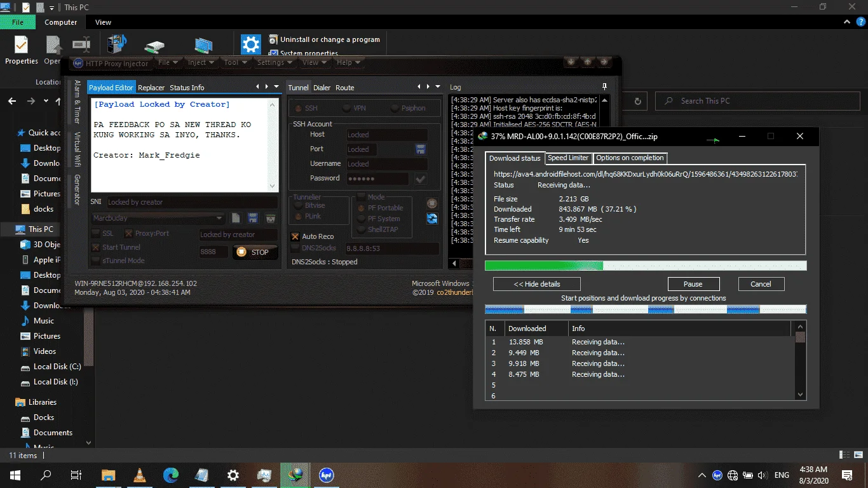This screenshot has height=488, width=868.
Task: Save SSH account with floppy icon near Port
Action: (x=420, y=149)
